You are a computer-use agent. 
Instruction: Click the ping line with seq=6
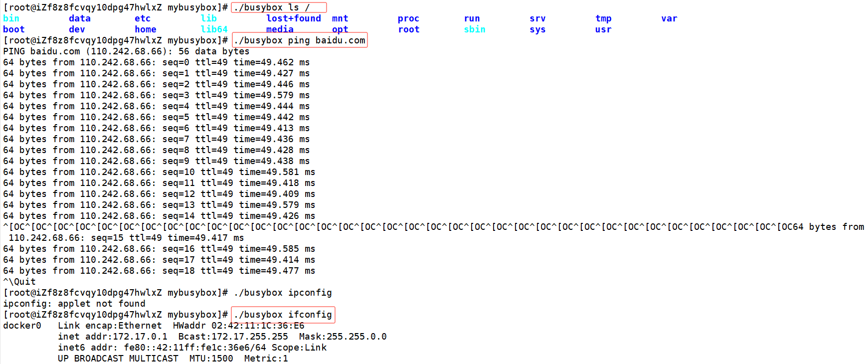157,128
